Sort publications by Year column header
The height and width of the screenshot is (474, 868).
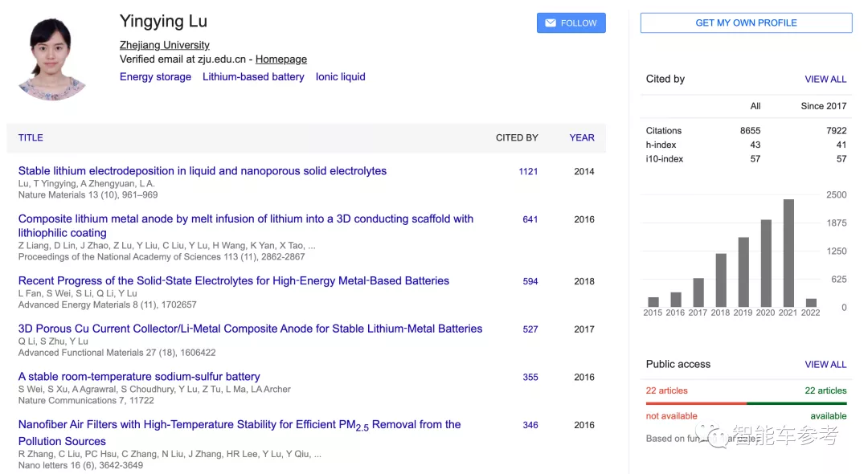tap(582, 137)
